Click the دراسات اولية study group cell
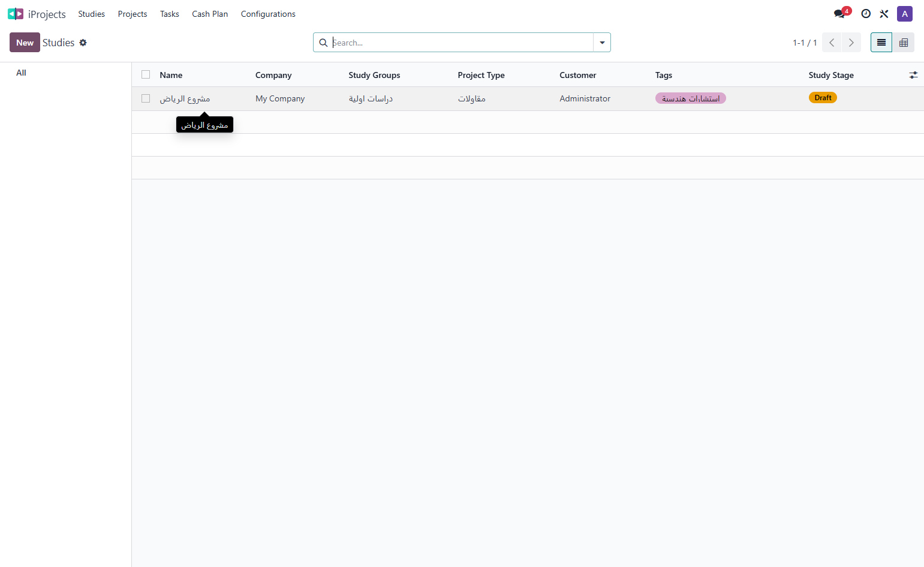924x567 pixels. pyautogui.click(x=371, y=98)
